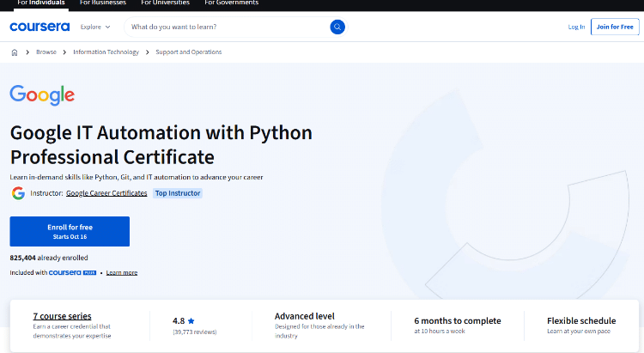Click the large Google logo

42,94
